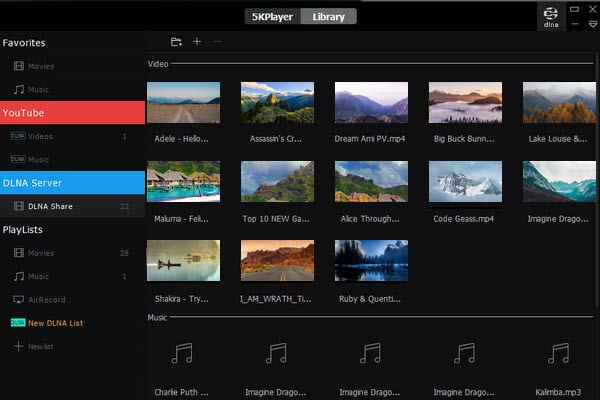Select the YouTube section header
The width and height of the screenshot is (600, 400).
coord(72,112)
